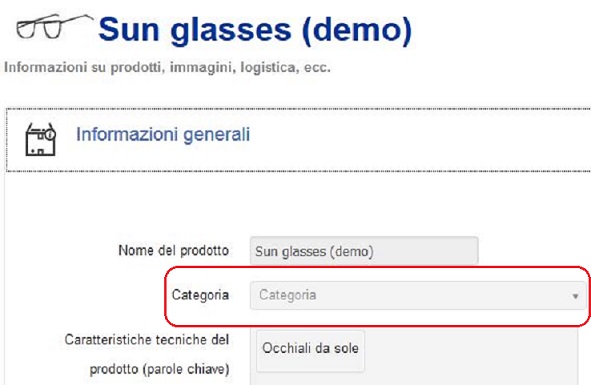
Task: Click the '(demo)' part of page title
Action: [x=357, y=30]
